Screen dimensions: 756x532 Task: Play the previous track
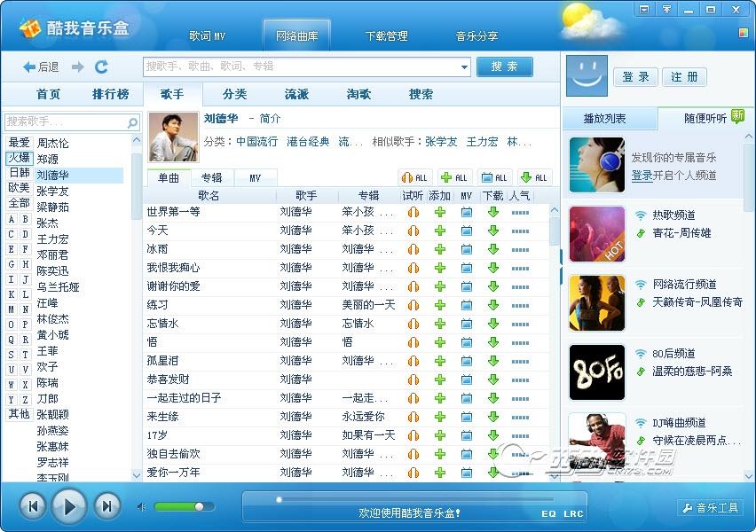(x=33, y=506)
